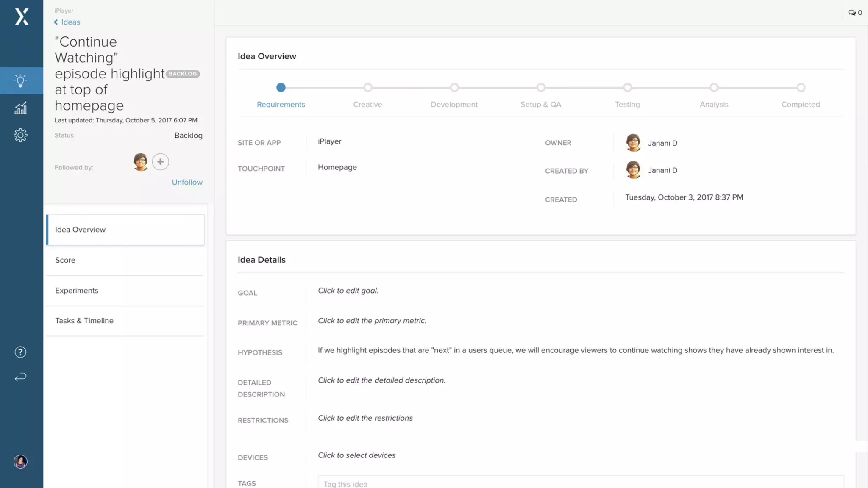
Task: Open the comments bubble icon
Action: coord(852,13)
